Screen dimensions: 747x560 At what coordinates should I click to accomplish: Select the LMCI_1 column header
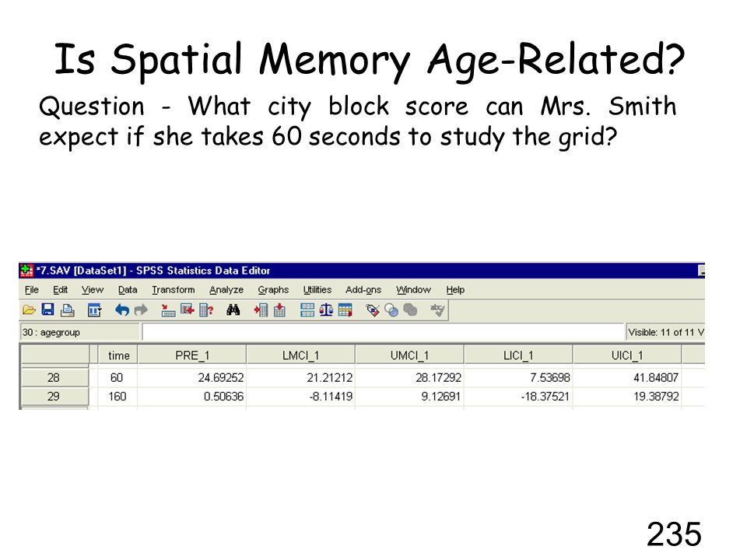300,355
